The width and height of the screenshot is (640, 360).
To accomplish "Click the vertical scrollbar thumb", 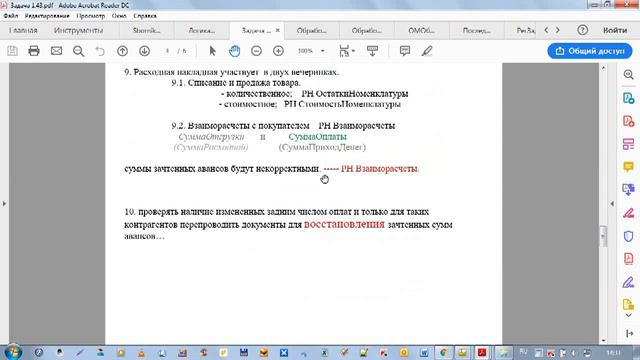I will coord(603,236).
